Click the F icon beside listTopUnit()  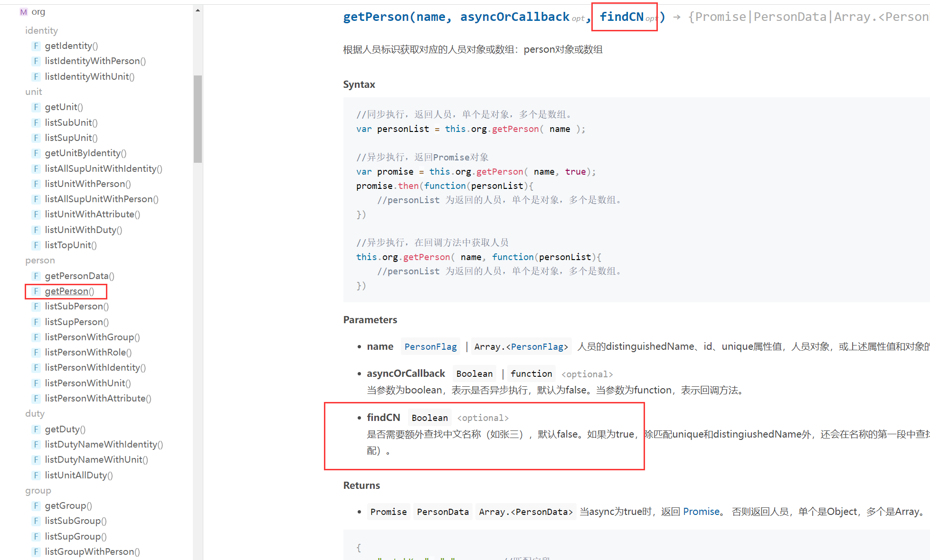click(x=36, y=245)
